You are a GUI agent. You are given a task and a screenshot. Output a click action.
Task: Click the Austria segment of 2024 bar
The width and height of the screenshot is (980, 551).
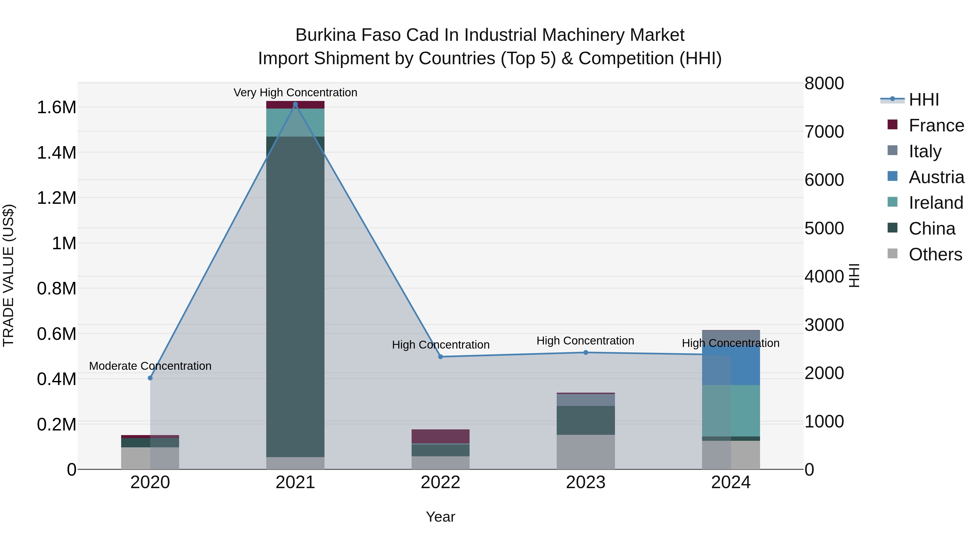point(731,365)
